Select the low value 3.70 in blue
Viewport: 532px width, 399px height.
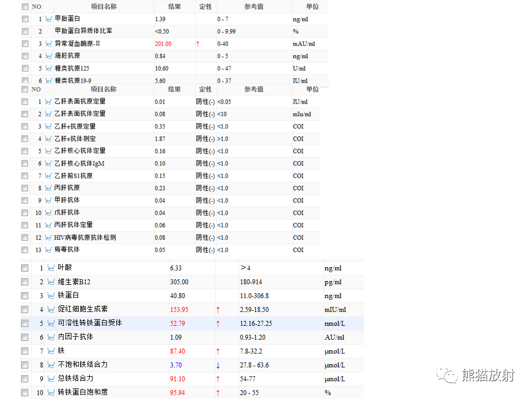pyautogui.click(x=176, y=365)
